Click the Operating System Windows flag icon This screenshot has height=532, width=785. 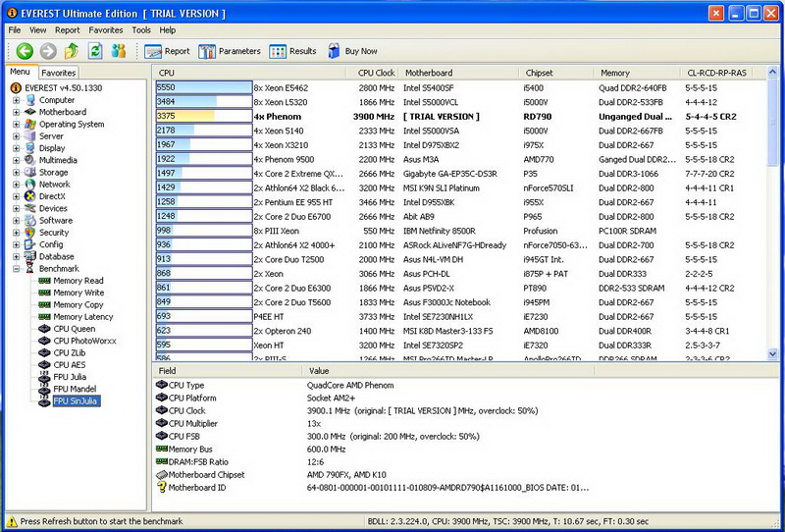30,125
